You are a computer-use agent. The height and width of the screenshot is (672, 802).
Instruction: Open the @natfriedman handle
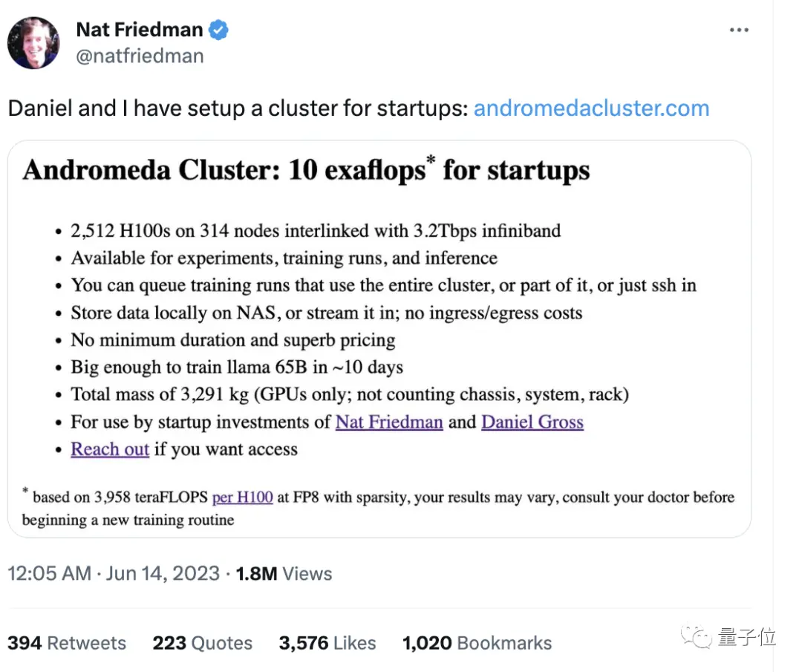pos(140,56)
